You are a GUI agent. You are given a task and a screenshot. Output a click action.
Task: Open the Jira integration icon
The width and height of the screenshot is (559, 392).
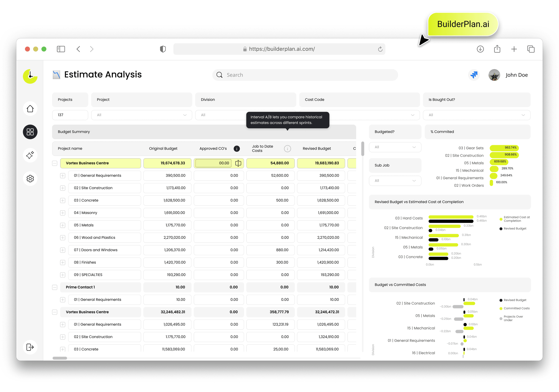[x=474, y=75]
